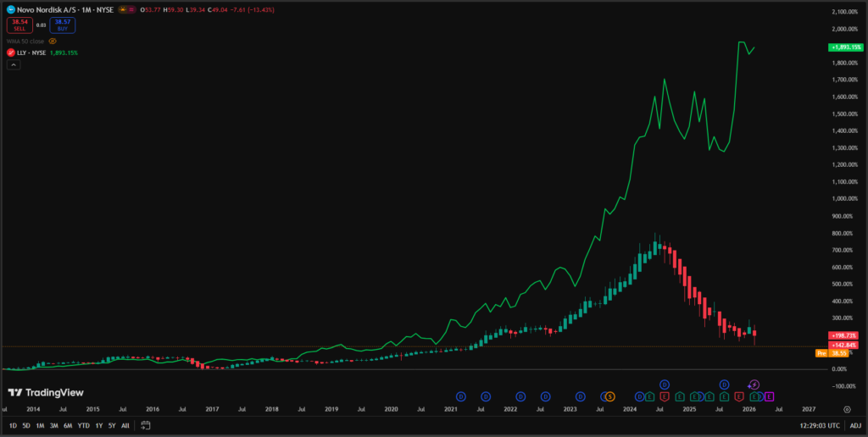The image size is (868, 437).
Task: Click the 2027 time axis label
Action: [x=809, y=409]
